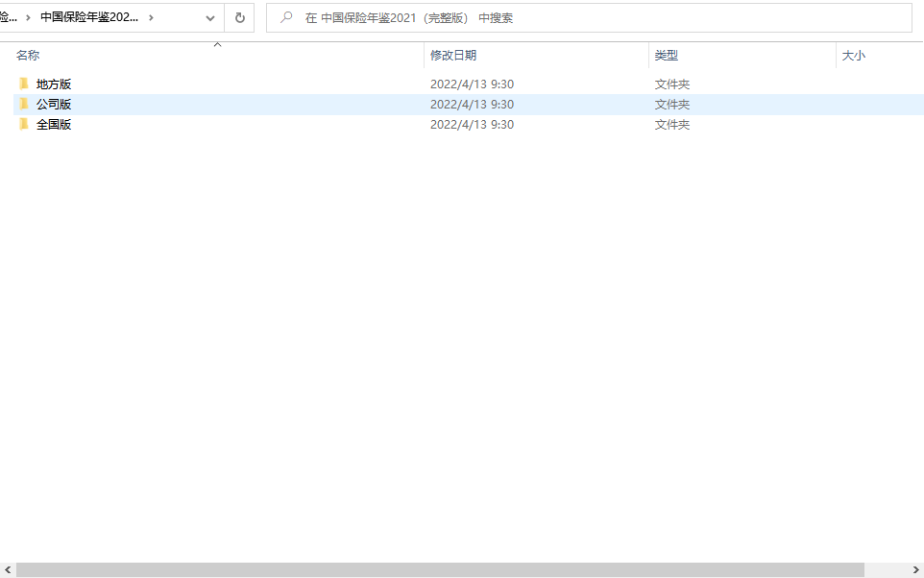Click the folder icon for 地方版
The image size is (924, 578).
[x=24, y=84]
